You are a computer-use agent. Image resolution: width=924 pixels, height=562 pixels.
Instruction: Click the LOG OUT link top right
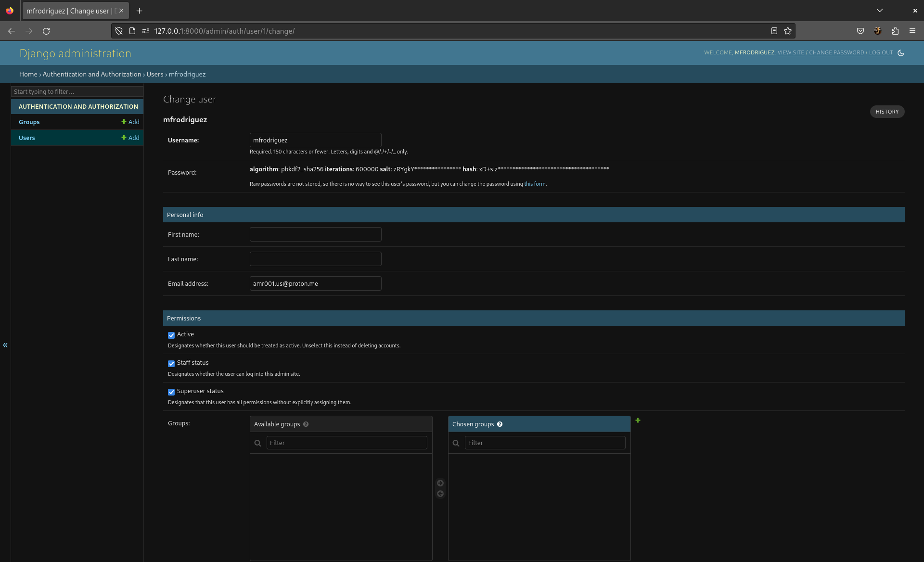coord(881,52)
